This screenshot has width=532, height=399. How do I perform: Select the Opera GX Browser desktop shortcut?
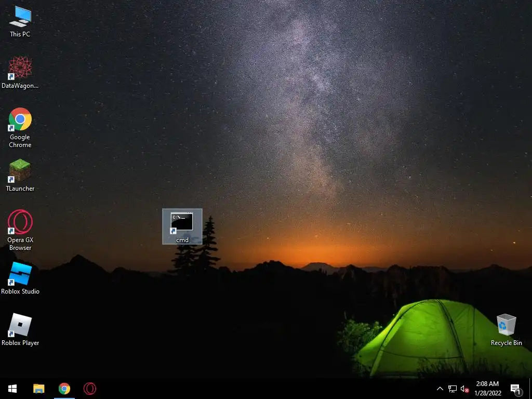[20, 230]
